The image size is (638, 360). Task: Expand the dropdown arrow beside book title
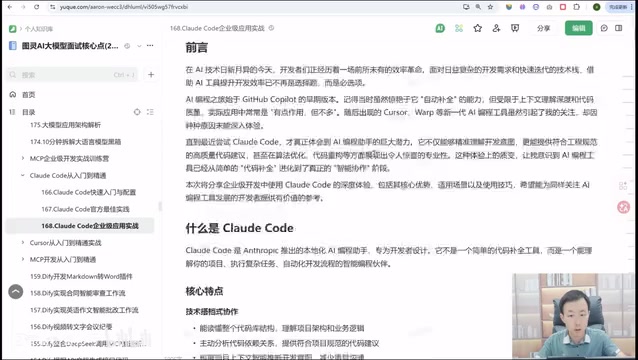(139, 46)
